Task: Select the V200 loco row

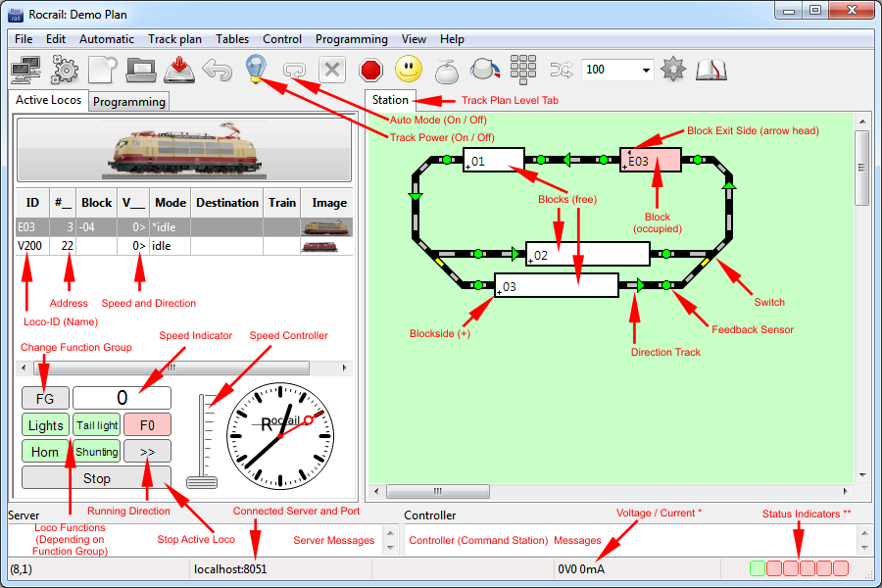Action: point(29,246)
